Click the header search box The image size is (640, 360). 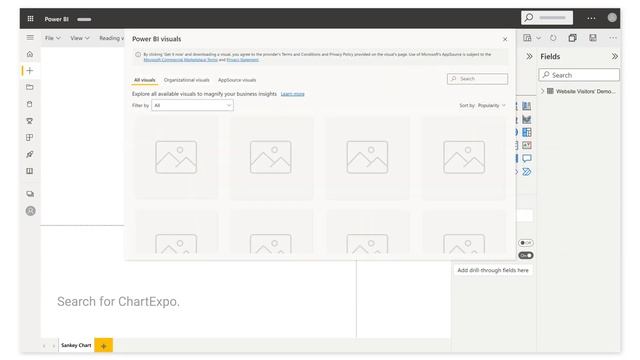(x=547, y=18)
